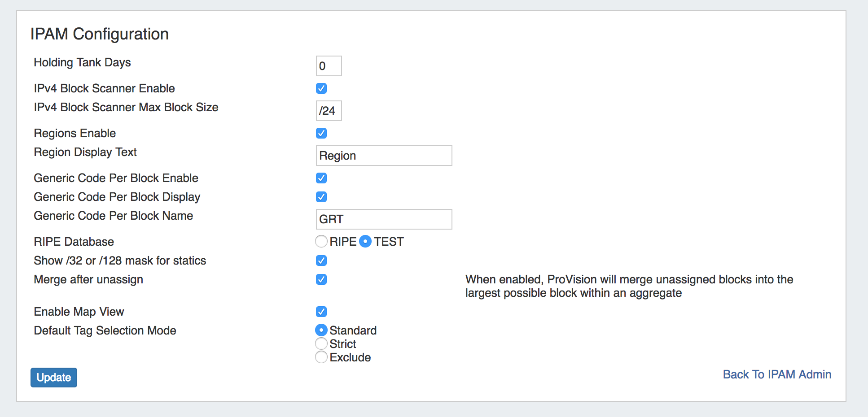868x417 pixels.
Task: Click the Region Display Text field
Action: pyautogui.click(x=384, y=156)
